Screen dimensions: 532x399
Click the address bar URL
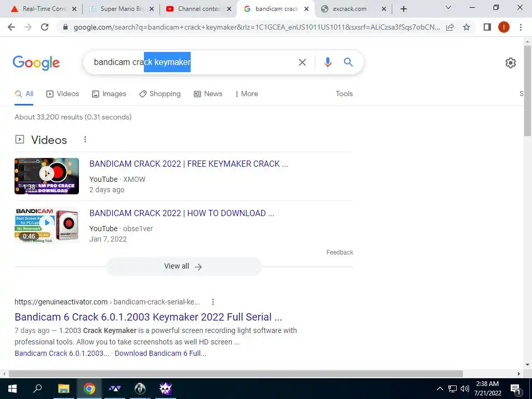pos(257,27)
